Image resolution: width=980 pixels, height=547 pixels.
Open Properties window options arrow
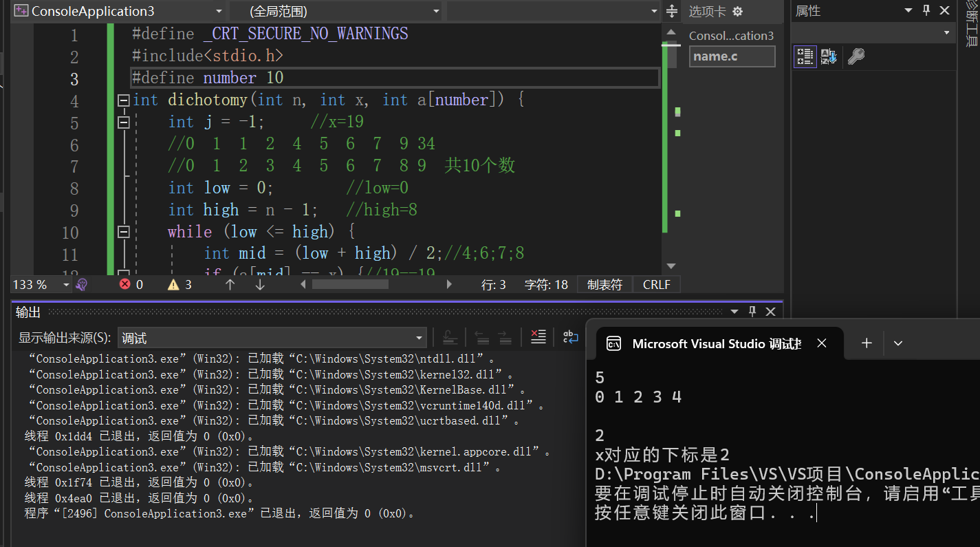pos(908,10)
